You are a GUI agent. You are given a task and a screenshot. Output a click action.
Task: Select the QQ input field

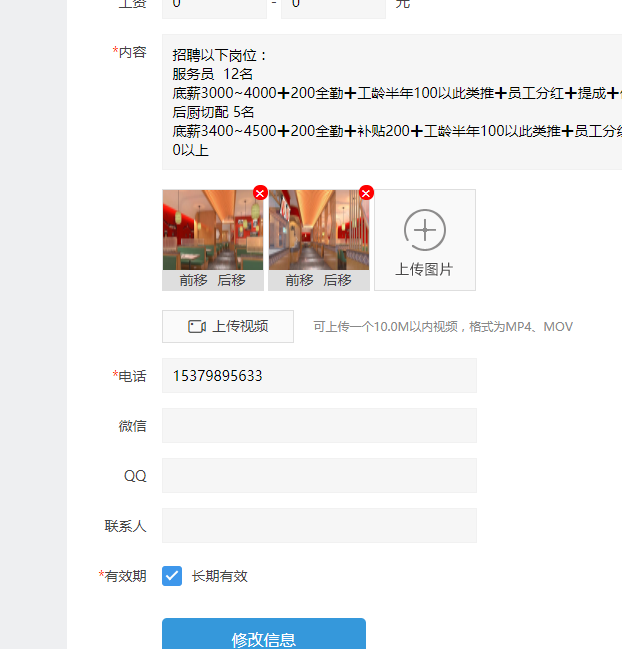(319, 476)
